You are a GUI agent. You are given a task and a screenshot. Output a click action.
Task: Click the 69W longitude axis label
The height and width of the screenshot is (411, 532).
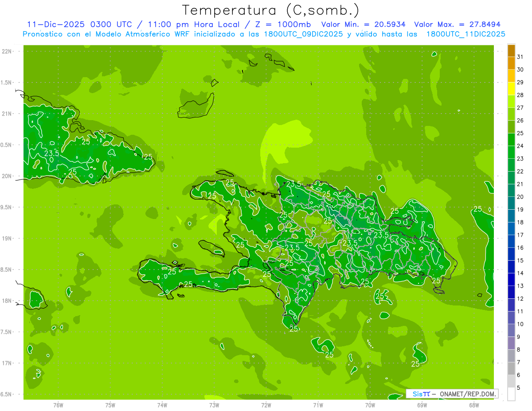[x=422, y=405]
